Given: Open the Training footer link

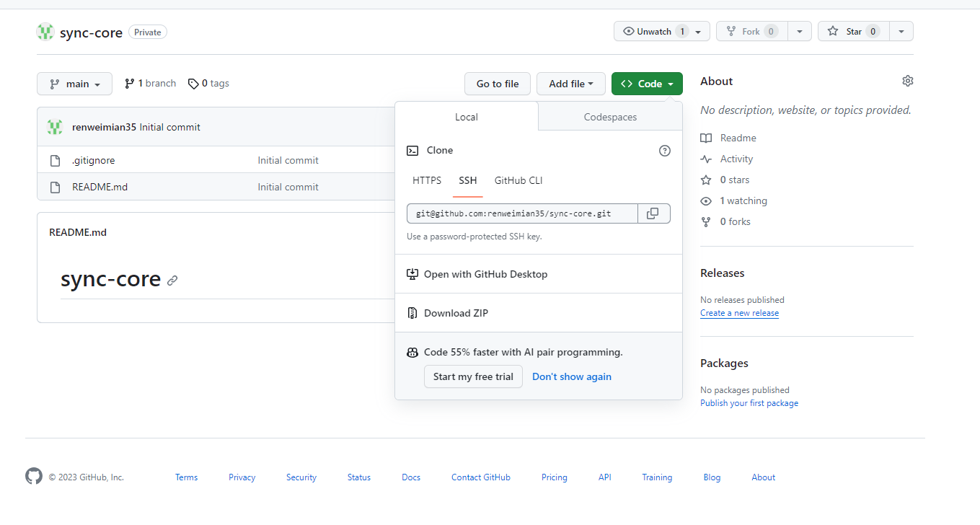Looking at the screenshot, I should click(657, 477).
